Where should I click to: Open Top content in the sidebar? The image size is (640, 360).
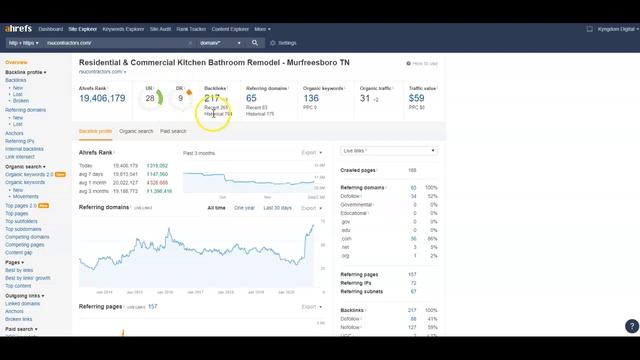(18, 286)
